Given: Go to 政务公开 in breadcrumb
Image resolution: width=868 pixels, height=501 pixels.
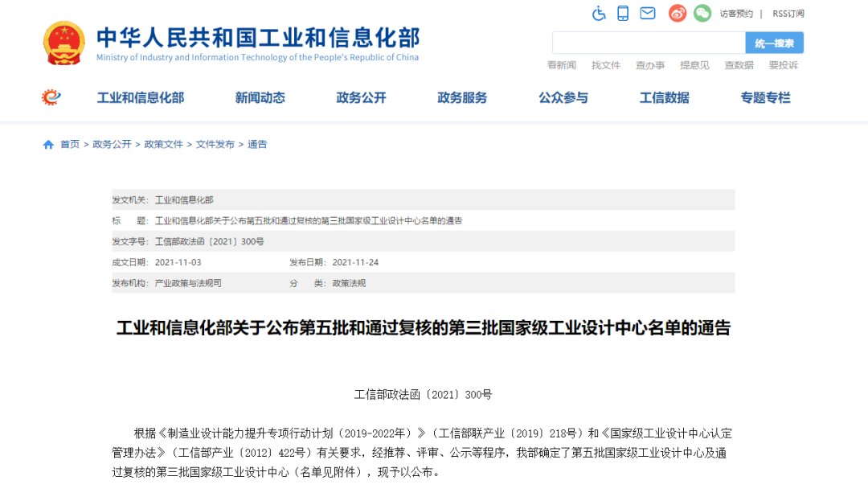Looking at the screenshot, I should pyautogui.click(x=112, y=145).
